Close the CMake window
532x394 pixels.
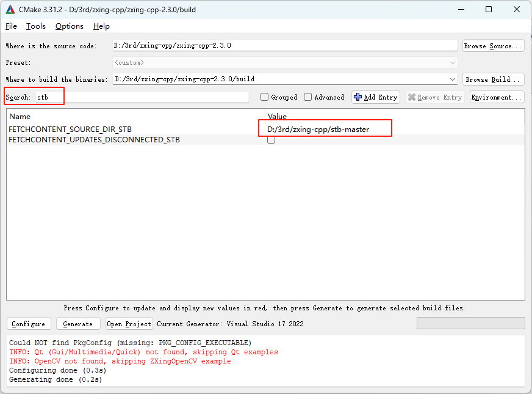[516, 10]
